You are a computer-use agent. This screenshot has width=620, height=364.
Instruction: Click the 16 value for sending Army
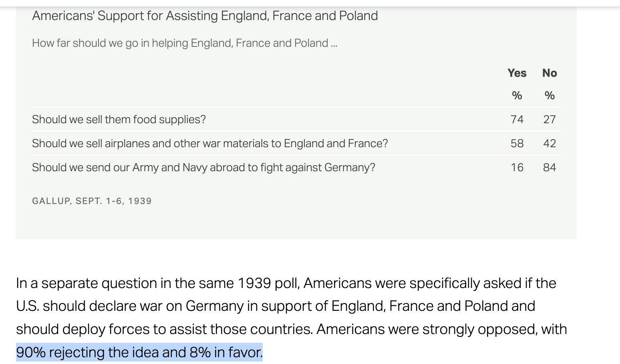517,167
